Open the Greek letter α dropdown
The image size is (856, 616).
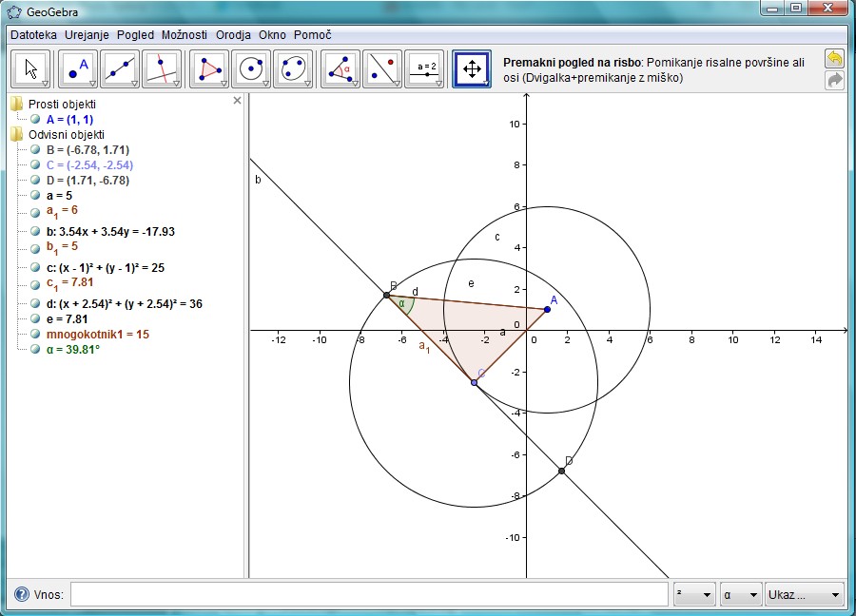[x=741, y=595]
